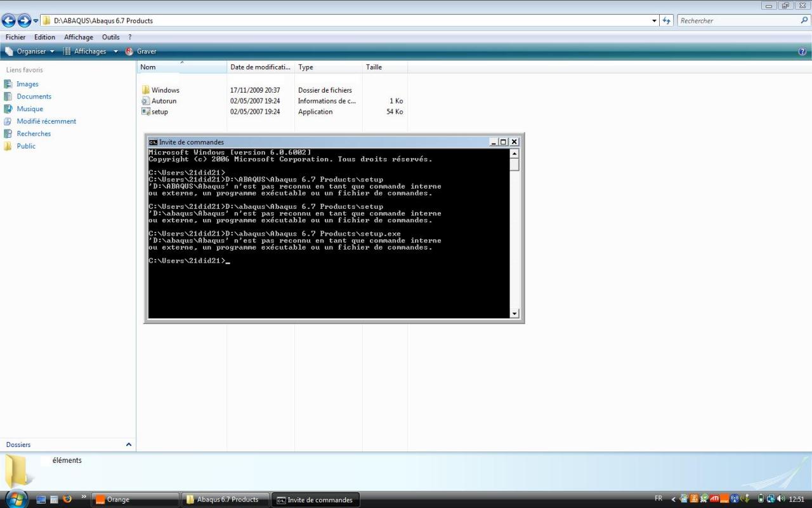The height and width of the screenshot is (508, 812).
Task: Expand the Dossiers folders pane
Action: click(x=129, y=444)
